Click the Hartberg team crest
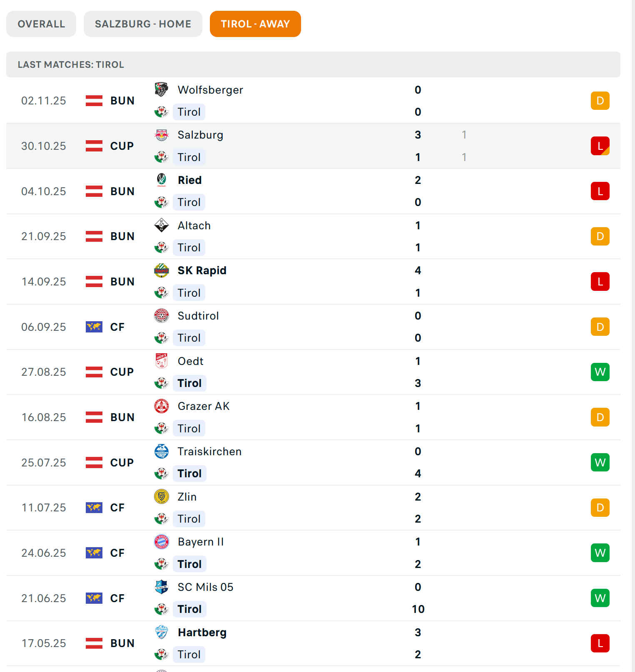 click(x=162, y=632)
